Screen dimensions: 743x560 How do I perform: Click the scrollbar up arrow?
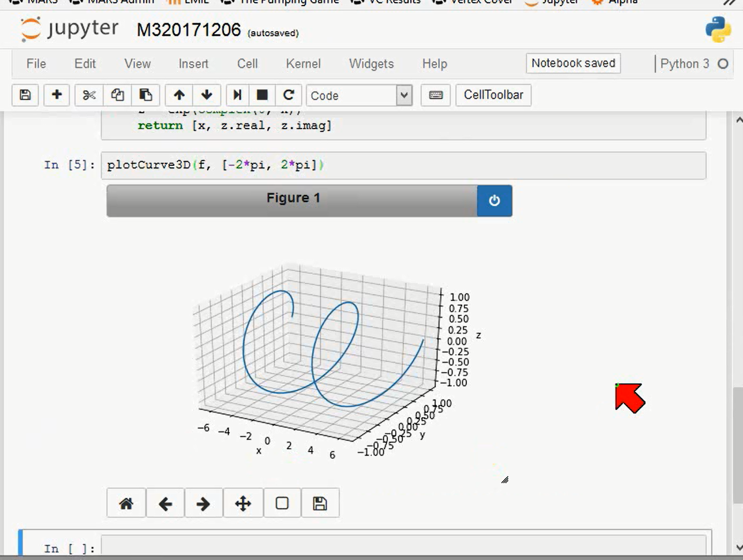[738, 120]
